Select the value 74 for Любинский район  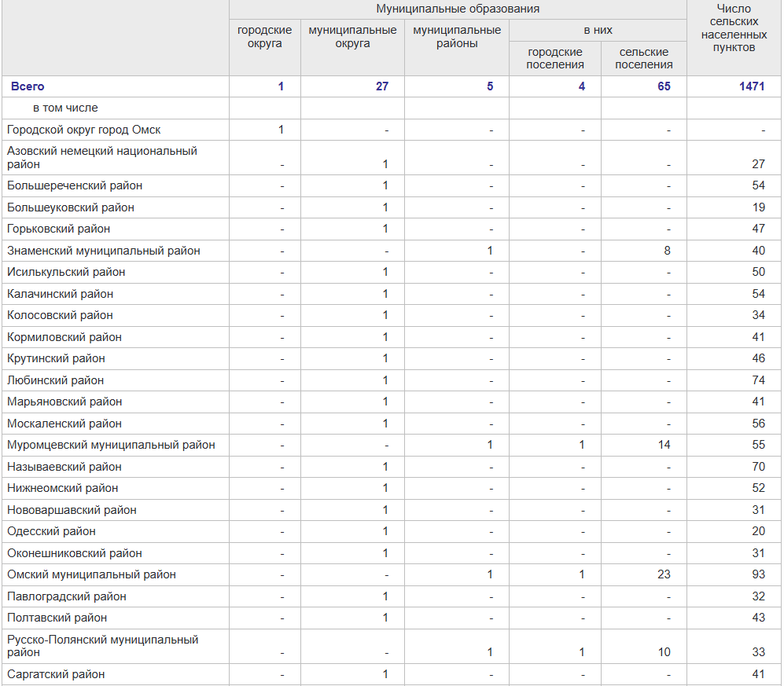[757, 380]
